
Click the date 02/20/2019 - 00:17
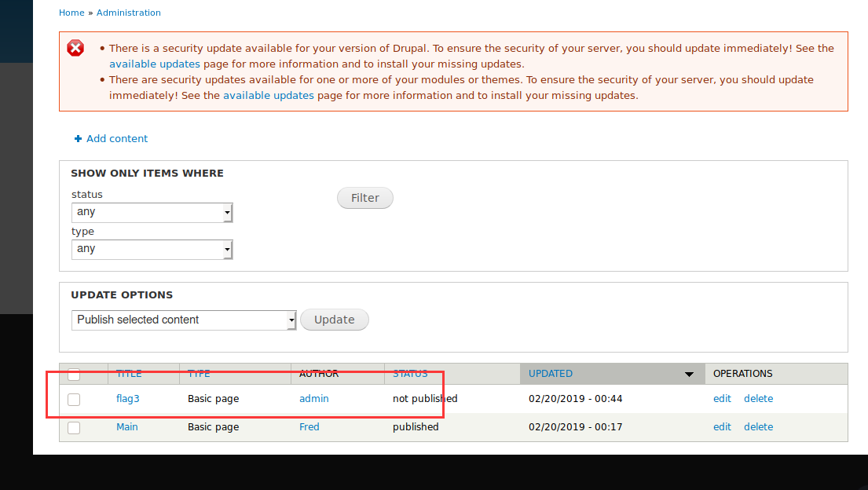tap(575, 427)
